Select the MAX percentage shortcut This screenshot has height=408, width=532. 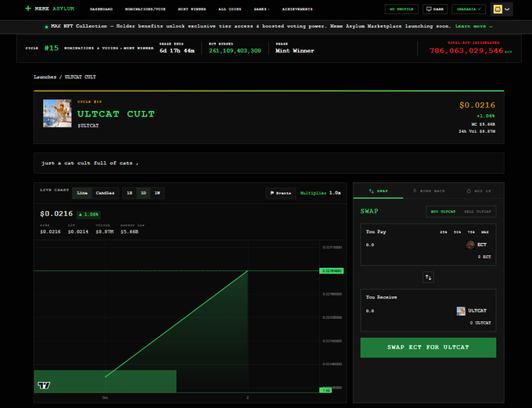click(x=485, y=232)
